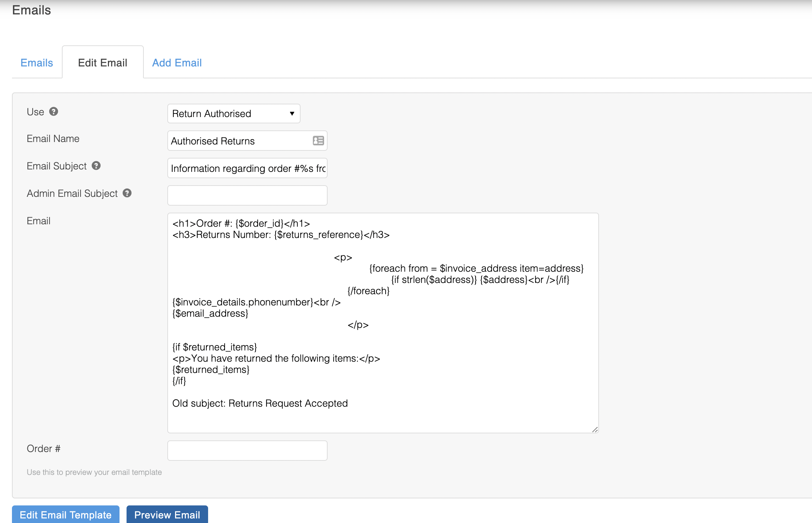Click the resize handle of the Email textarea

click(x=595, y=430)
